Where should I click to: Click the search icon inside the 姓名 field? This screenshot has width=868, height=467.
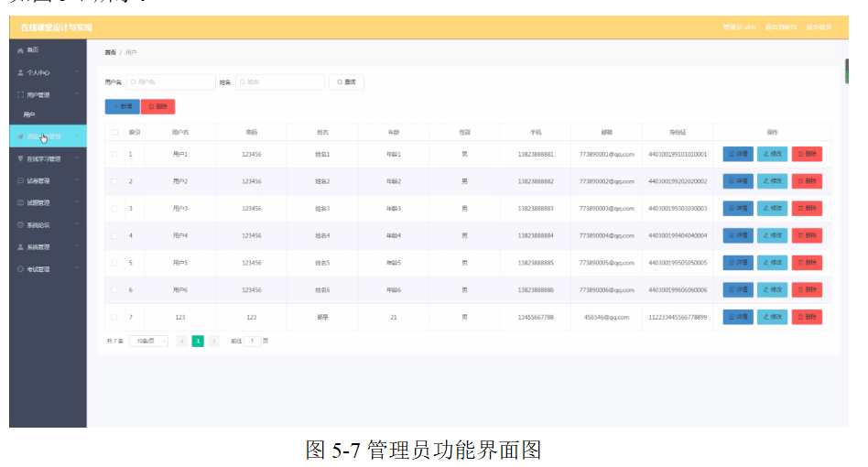click(243, 81)
